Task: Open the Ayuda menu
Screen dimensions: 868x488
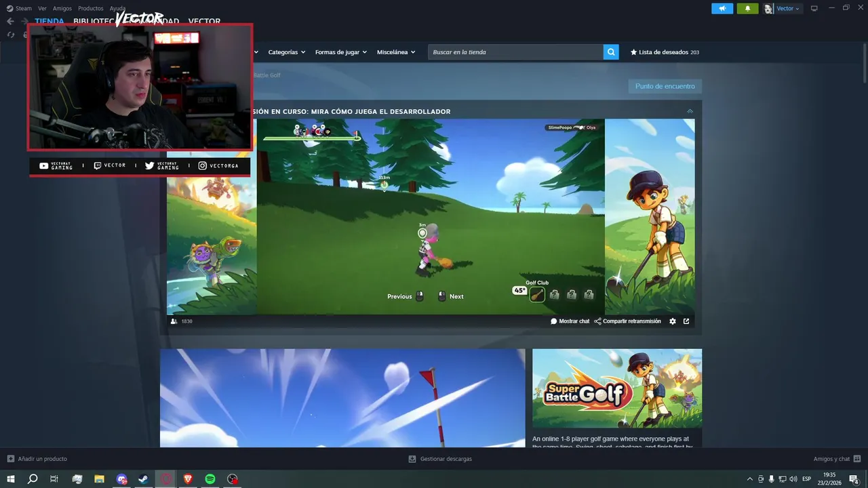Action: click(117, 8)
